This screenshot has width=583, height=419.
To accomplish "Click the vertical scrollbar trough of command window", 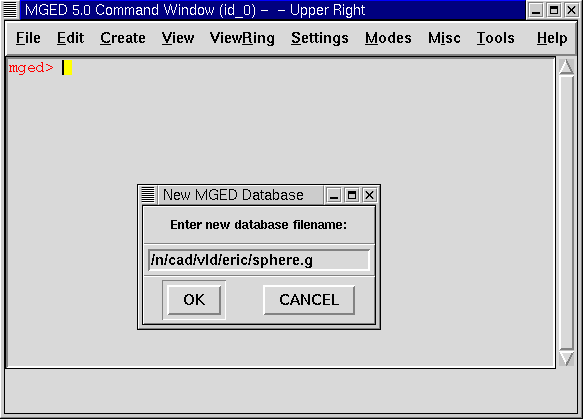I will tap(566, 212).
